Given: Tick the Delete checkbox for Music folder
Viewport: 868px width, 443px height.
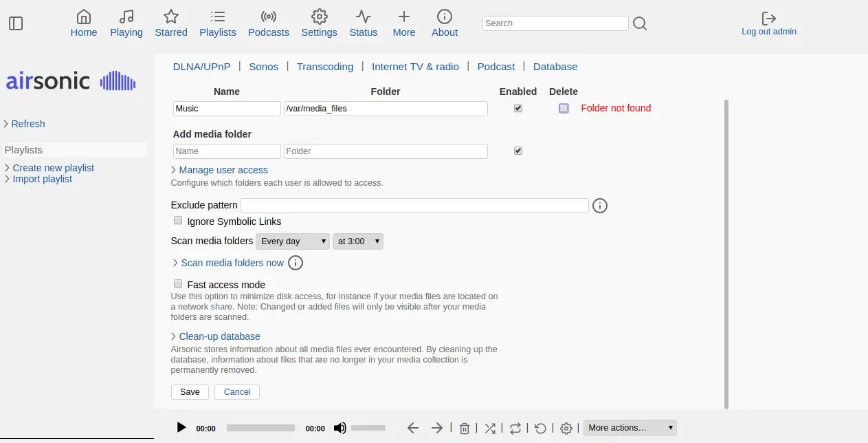Looking at the screenshot, I should [x=564, y=108].
